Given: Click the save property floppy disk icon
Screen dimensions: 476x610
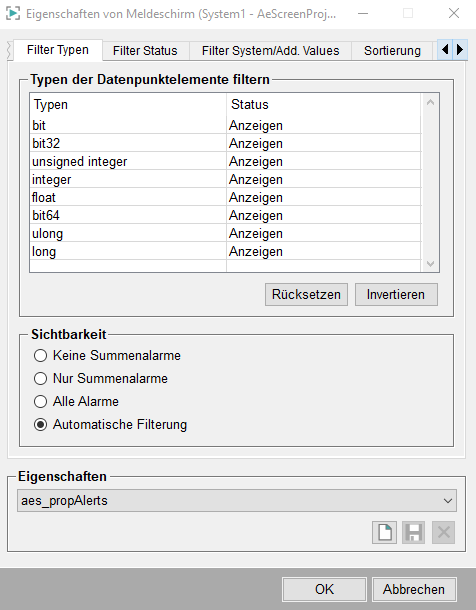Looking at the screenshot, I should tap(413, 532).
